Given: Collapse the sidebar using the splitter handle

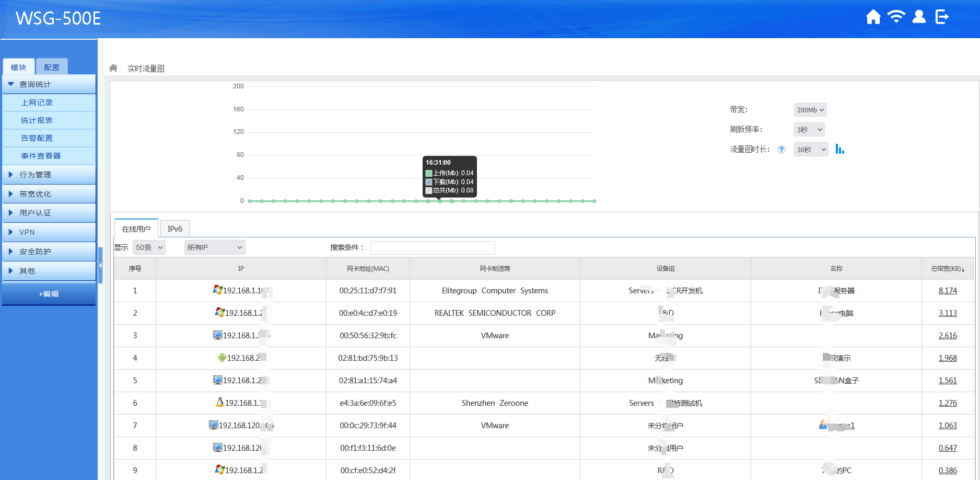Looking at the screenshot, I should click(100, 265).
